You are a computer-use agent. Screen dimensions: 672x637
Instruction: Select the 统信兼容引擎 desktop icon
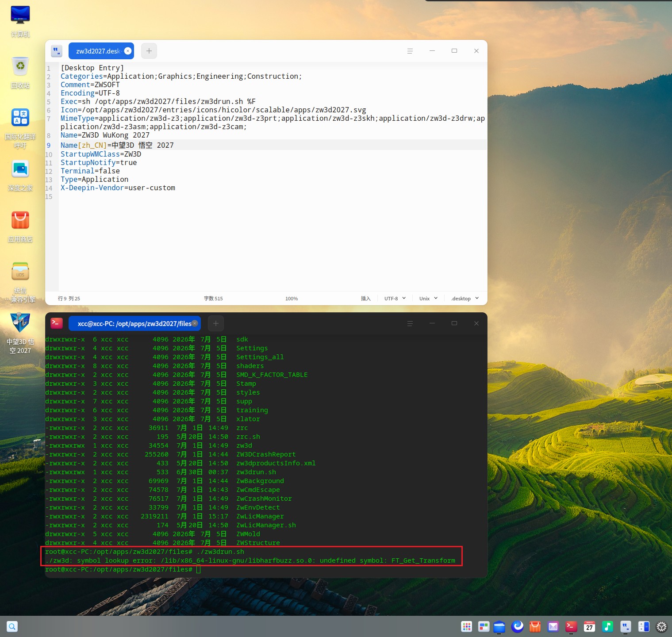point(20,282)
